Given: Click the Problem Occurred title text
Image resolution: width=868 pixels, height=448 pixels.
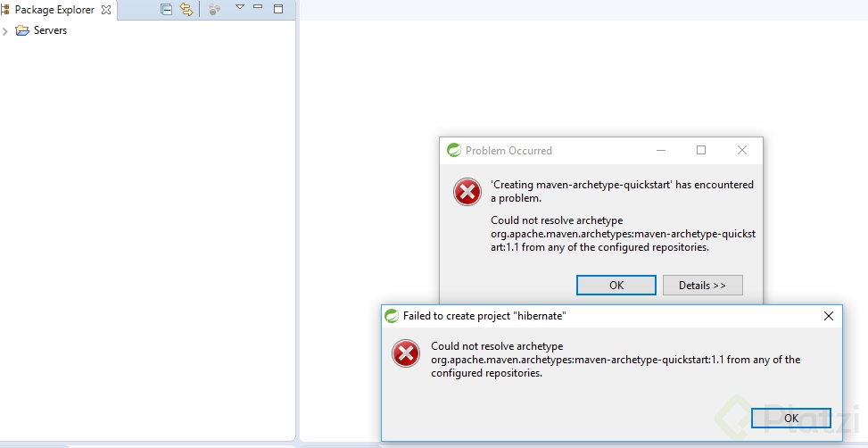Looking at the screenshot, I should (x=508, y=151).
